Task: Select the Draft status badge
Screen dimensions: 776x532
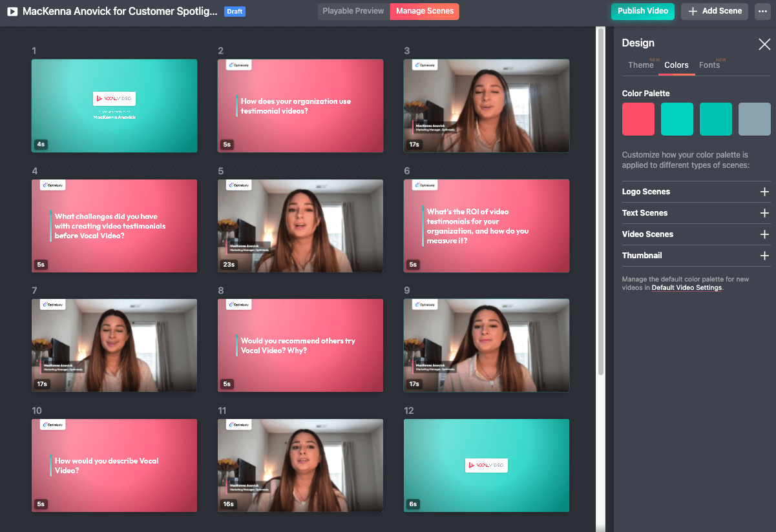Action: point(235,11)
